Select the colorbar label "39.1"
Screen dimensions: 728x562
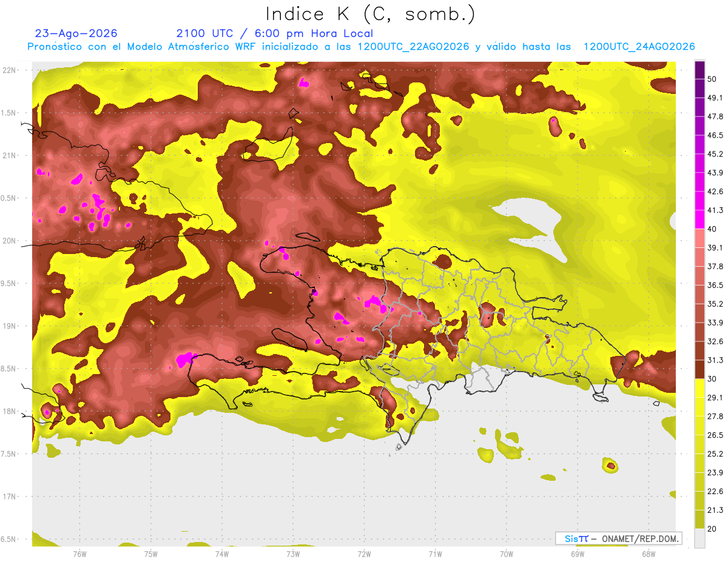click(x=715, y=248)
